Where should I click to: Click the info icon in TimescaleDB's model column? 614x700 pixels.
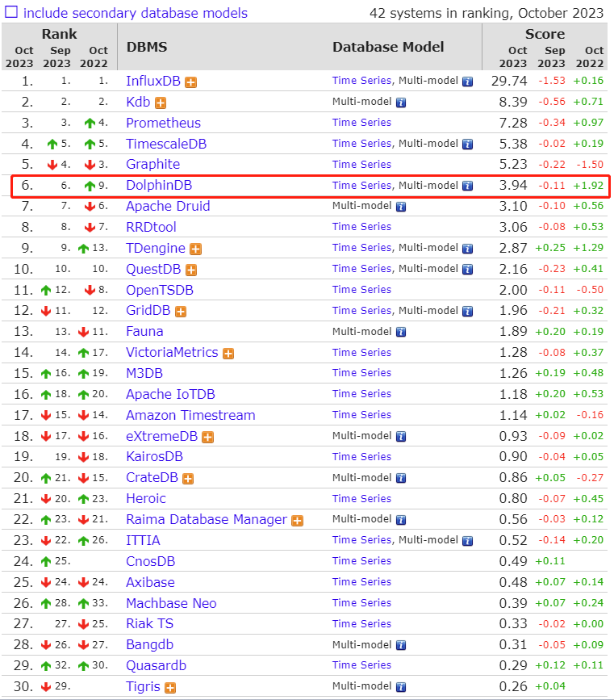point(468,145)
